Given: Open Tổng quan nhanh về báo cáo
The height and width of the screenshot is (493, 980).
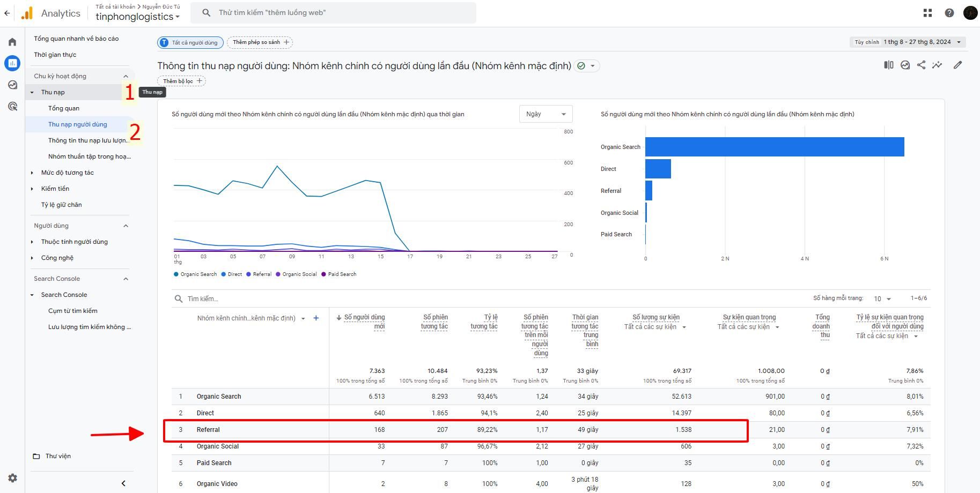Looking at the screenshot, I should click(x=76, y=39).
